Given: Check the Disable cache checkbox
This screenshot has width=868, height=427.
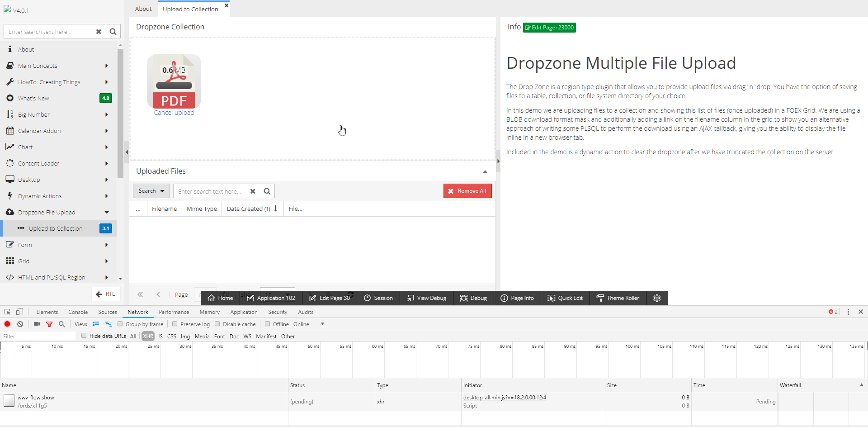Looking at the screenshot, I should pos(217,324).
